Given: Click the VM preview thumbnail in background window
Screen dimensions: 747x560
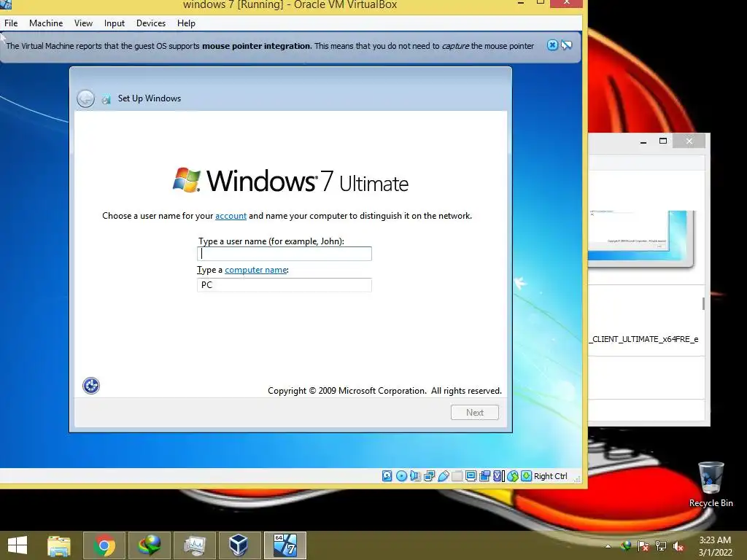Looking at the screenshot, I should click(x=641, y=238).
